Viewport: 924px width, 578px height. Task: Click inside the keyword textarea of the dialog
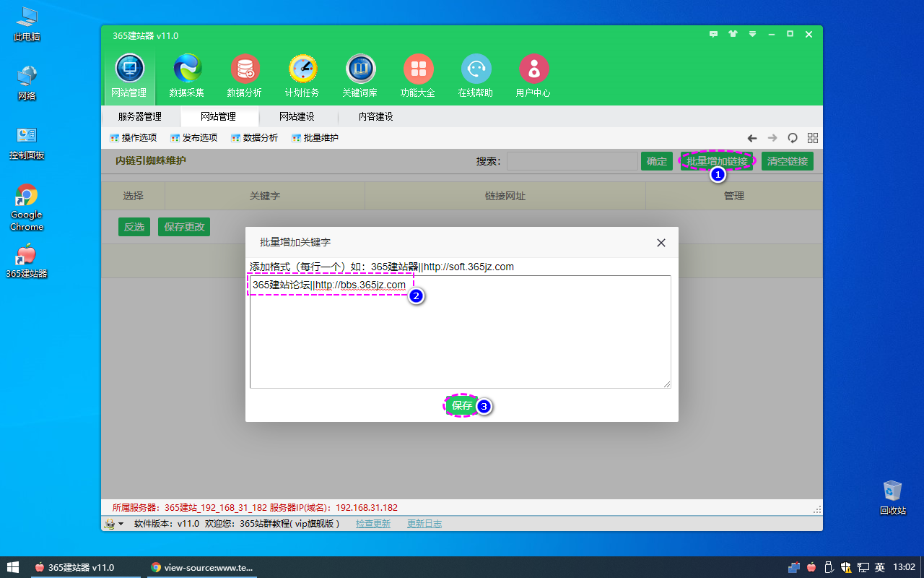(x=461, y=332)
